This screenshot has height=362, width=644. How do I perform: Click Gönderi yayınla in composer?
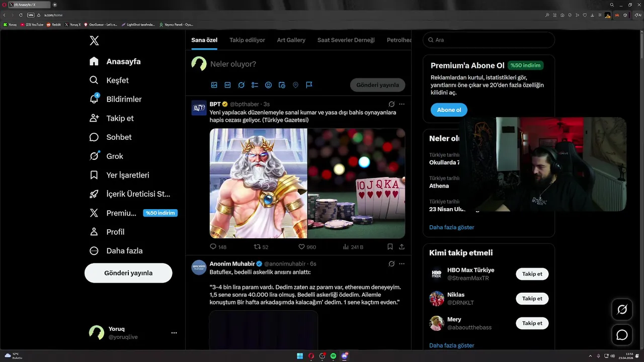point(377,85)
